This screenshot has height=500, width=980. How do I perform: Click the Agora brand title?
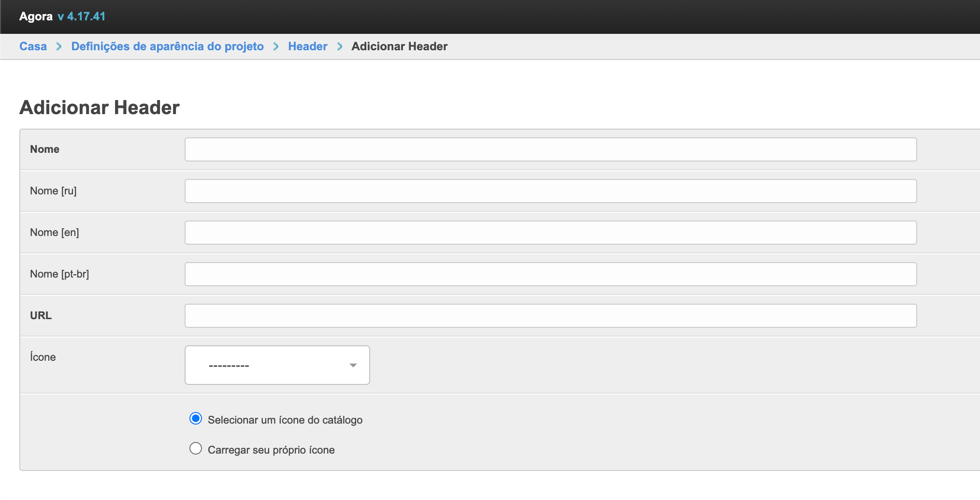(x=36, y=16)
